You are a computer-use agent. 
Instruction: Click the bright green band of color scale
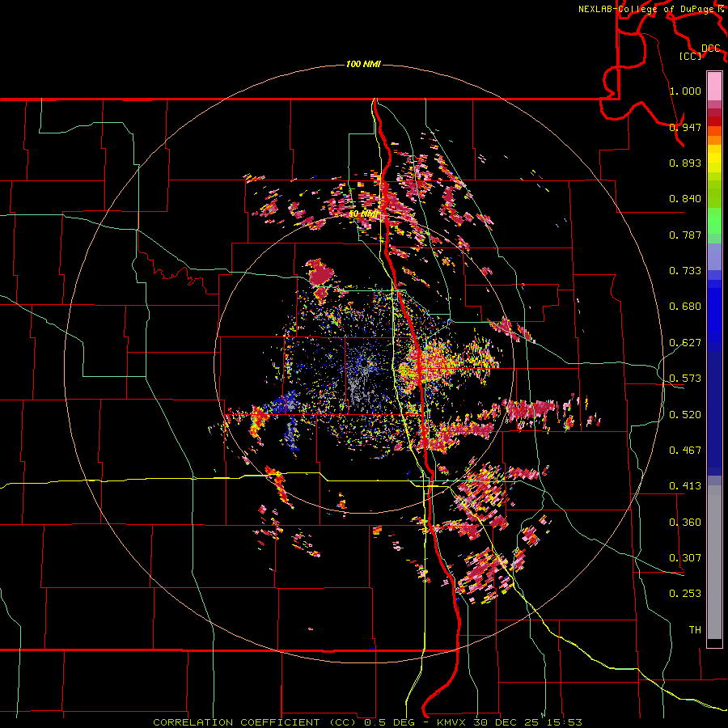[x=714, y=221]
